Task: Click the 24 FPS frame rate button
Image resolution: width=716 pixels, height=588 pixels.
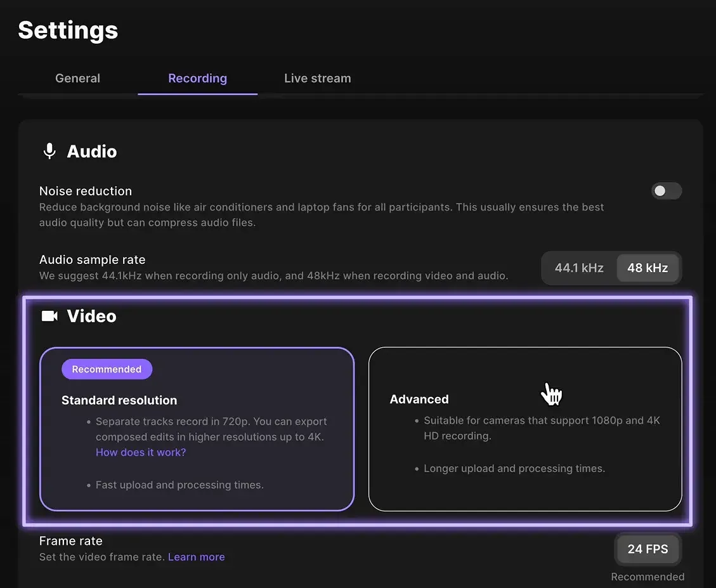Action: [x=648, y=549]
